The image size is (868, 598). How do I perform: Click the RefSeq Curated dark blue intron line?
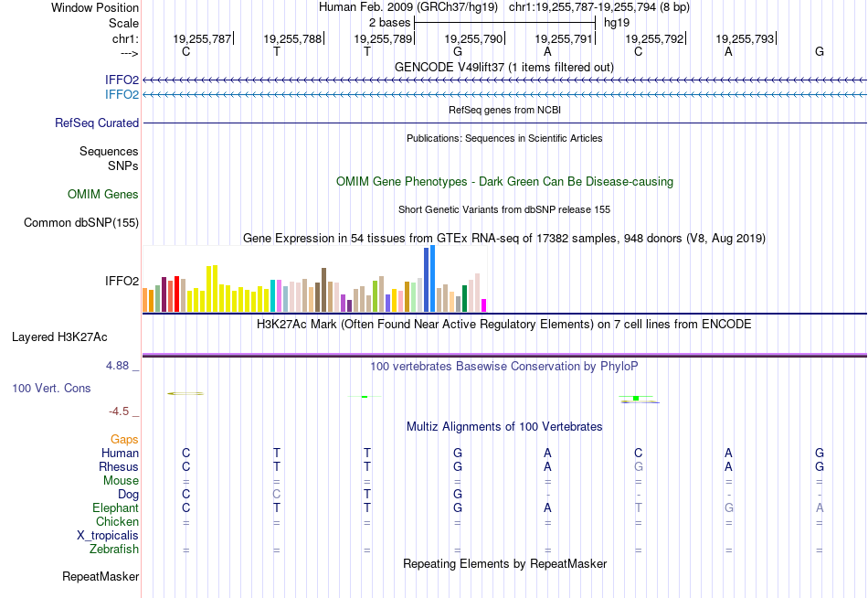pos(505,123)
